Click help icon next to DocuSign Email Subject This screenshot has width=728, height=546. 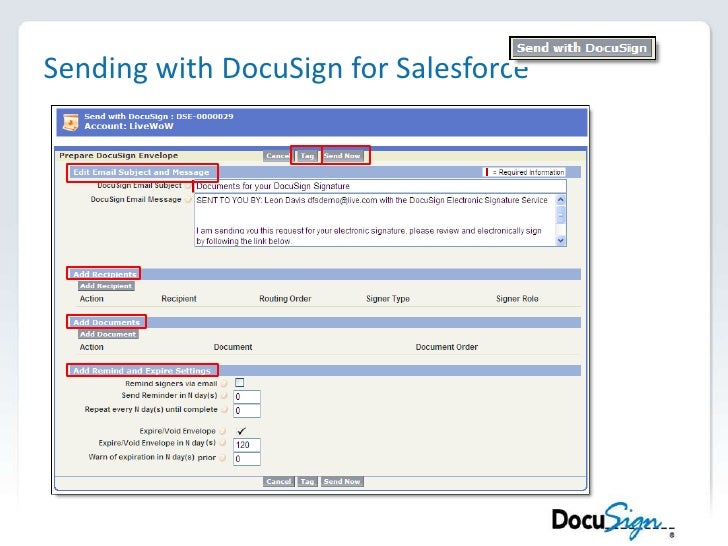188,186
